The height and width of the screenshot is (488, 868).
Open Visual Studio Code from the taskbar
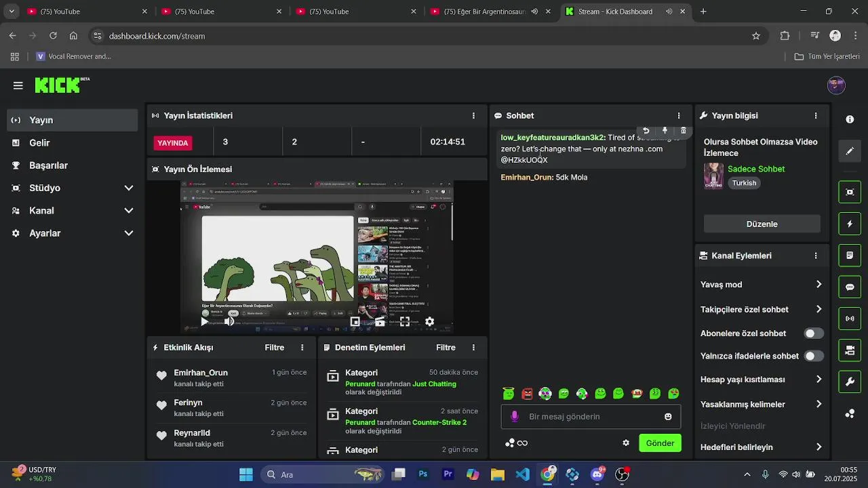522,474
